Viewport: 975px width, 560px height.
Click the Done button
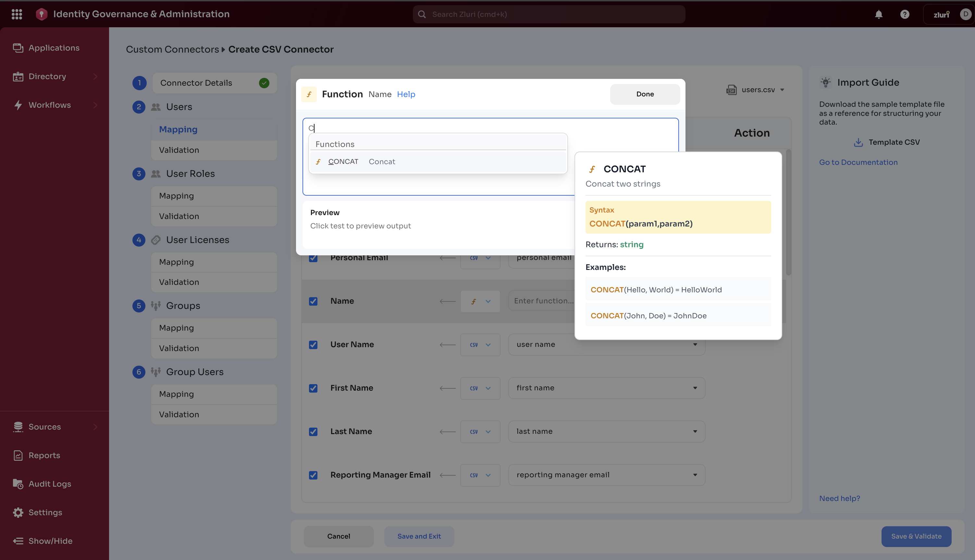(x=645, y=94)
